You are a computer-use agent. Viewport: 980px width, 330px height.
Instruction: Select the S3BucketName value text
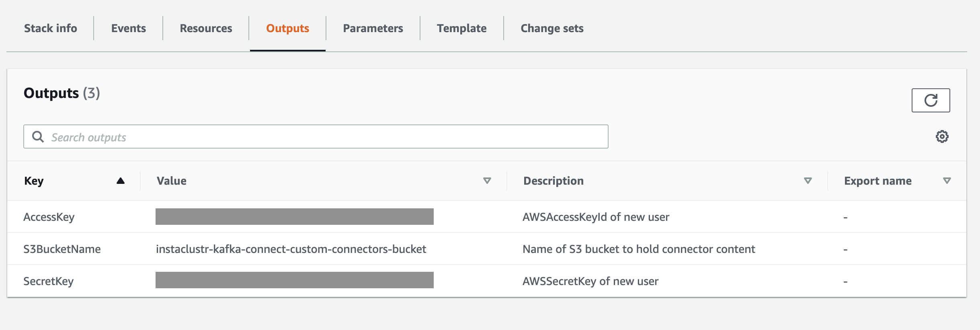pos(291,249)
